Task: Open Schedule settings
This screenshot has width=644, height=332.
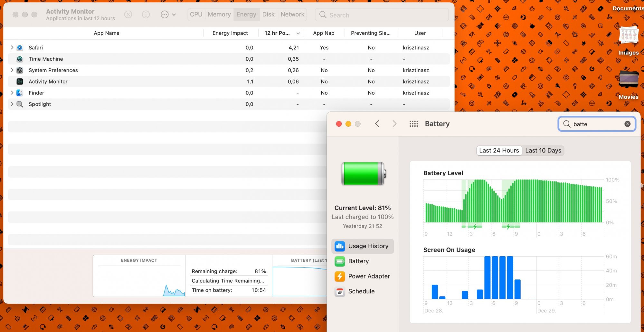Action: (x=363, y=291)
